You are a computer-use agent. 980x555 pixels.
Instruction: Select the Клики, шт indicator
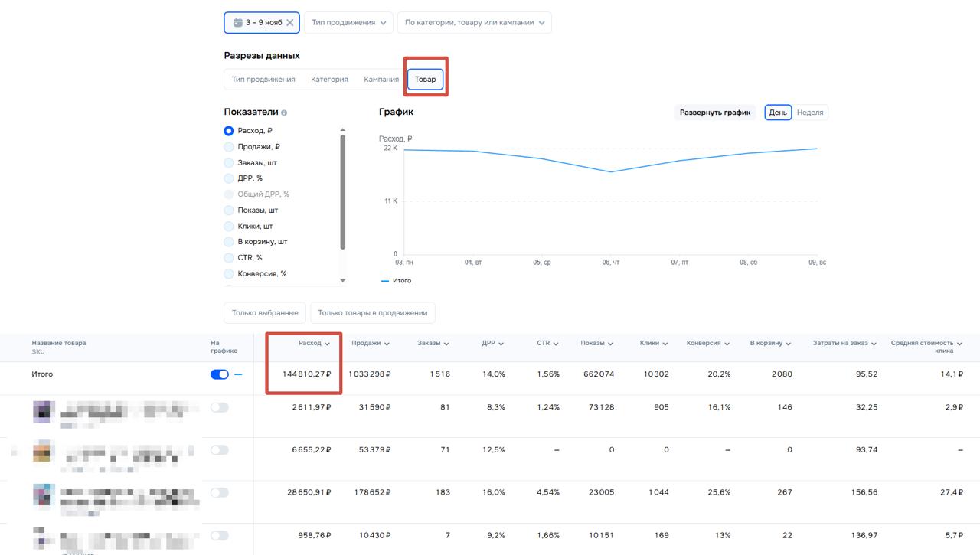point(229,227)
